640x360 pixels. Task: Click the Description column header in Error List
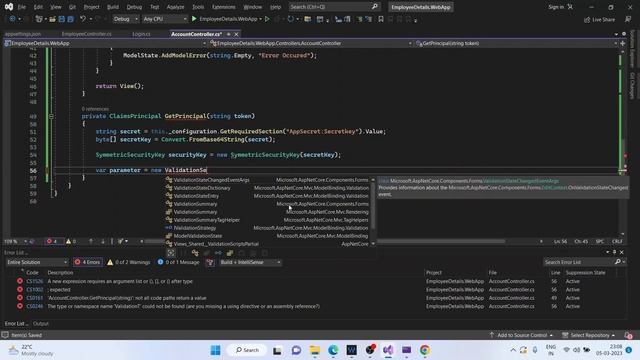click(x=60, y=273)
